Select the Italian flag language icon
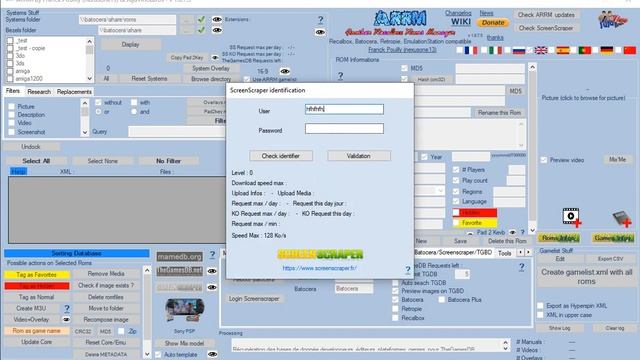The image size is (640, 360). pos(495,50)
